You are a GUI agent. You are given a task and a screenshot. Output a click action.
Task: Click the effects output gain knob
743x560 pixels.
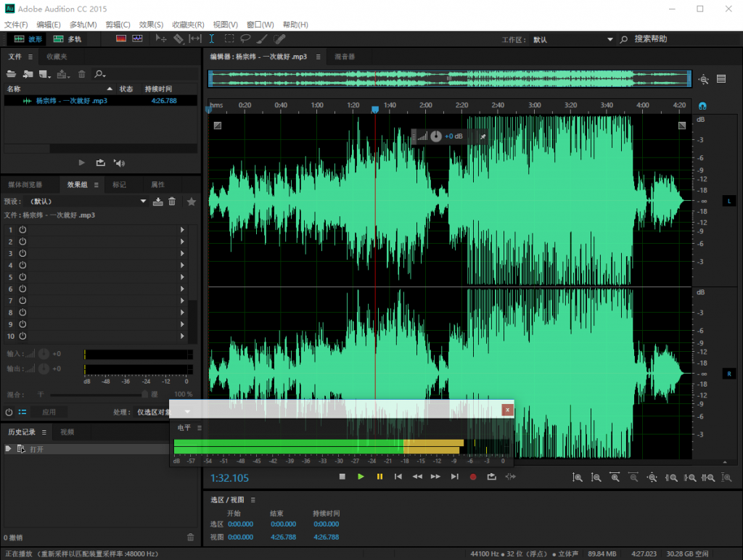[44, 368]
